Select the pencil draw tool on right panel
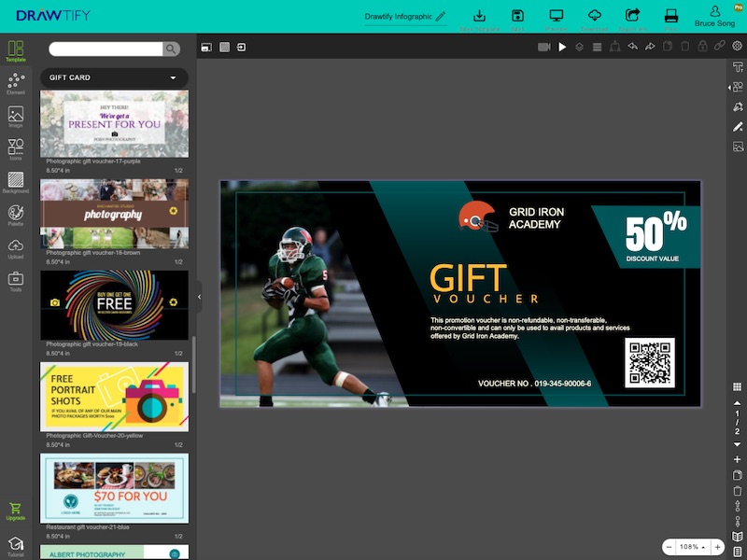This screenshot has width=747, height=560. pos(738,127)
